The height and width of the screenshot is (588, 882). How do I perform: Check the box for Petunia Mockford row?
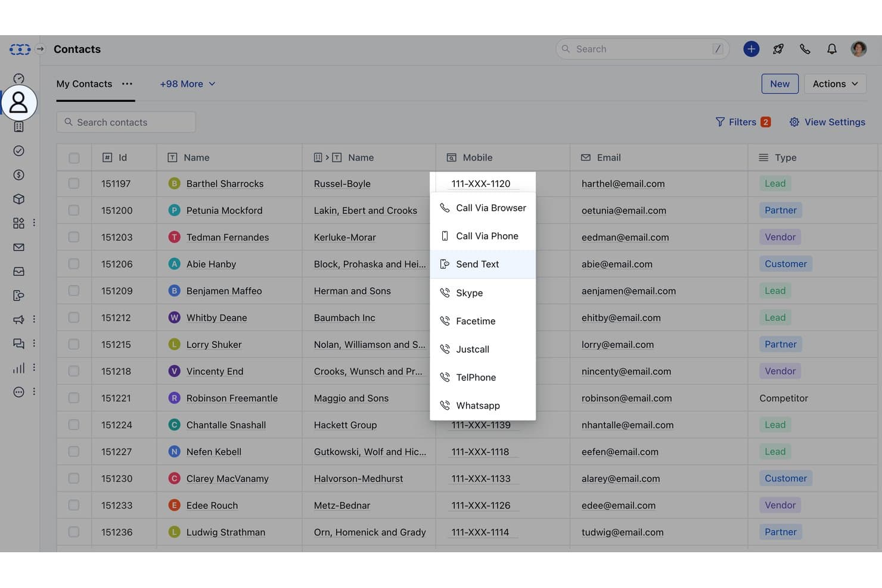tap(74, 210)
